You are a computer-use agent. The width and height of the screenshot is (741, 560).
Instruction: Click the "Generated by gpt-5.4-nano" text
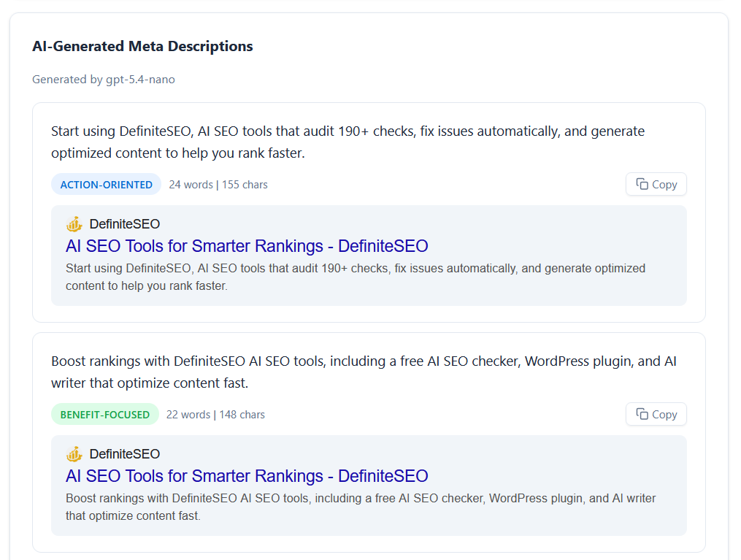(104, 80)
